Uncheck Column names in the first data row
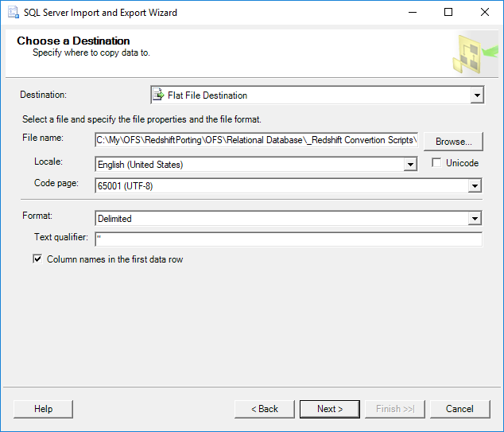Image resolution: width=504 pixels, height=432 pixels. [x=37, y=259]
